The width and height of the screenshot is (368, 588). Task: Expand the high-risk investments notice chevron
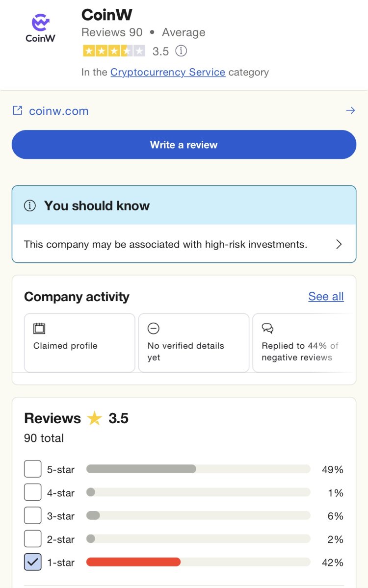[339, 244]
